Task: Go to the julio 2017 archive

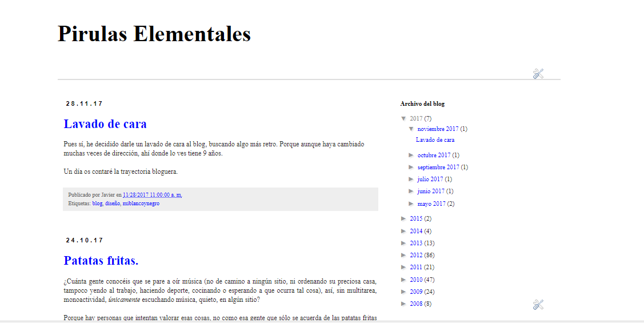Action: pyautogui.click(x=430, y=180)
